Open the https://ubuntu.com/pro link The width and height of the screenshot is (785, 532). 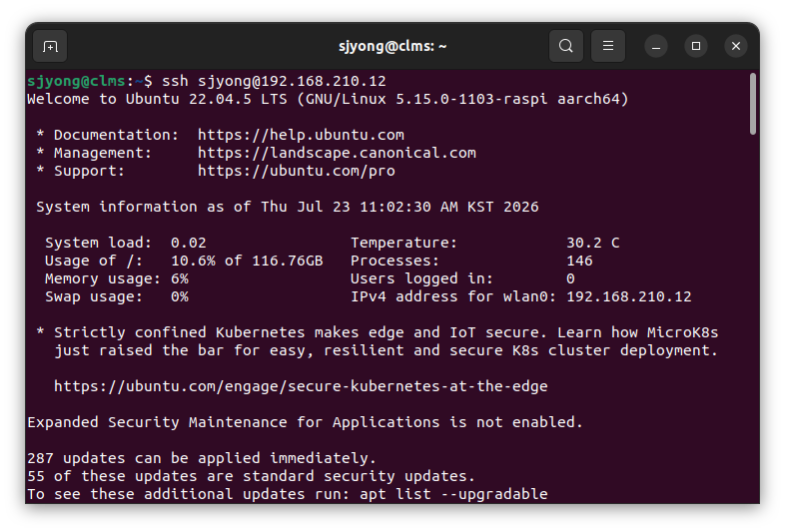[297, 171]
